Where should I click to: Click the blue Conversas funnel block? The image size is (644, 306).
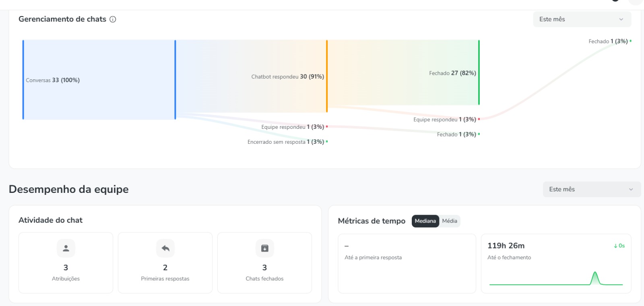tap(99, 80)
